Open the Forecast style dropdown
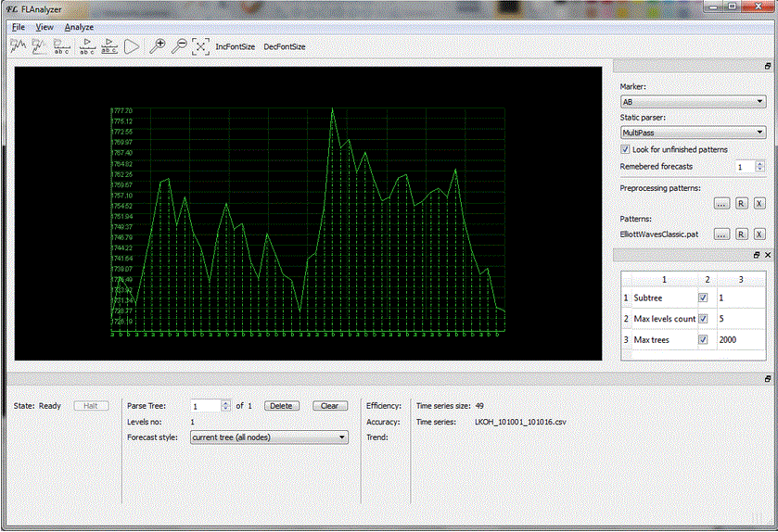 (x=269, y=437)
